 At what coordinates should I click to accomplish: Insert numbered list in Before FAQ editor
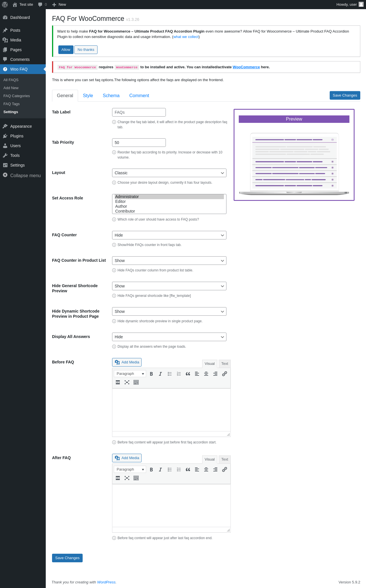[179, 374]
